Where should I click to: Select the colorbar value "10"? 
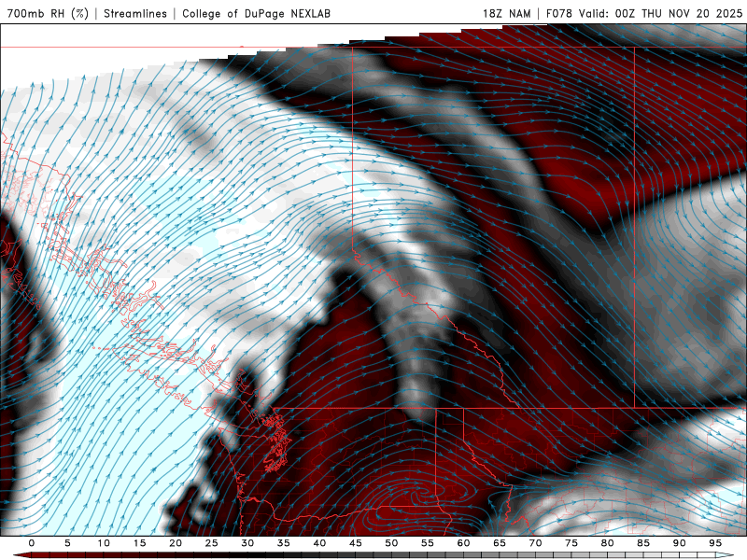point(104,543)
